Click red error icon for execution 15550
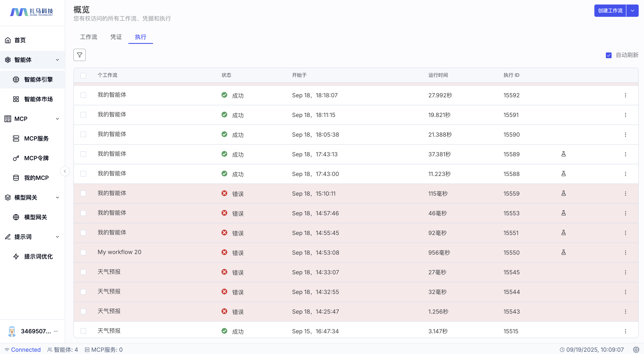644x354 pixels. [224, 252]
